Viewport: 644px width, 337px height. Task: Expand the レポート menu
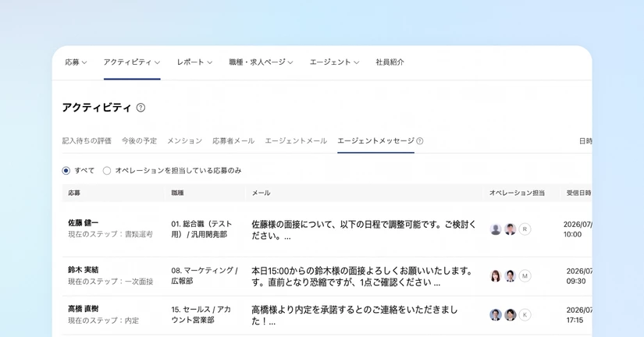pos(194,62)
